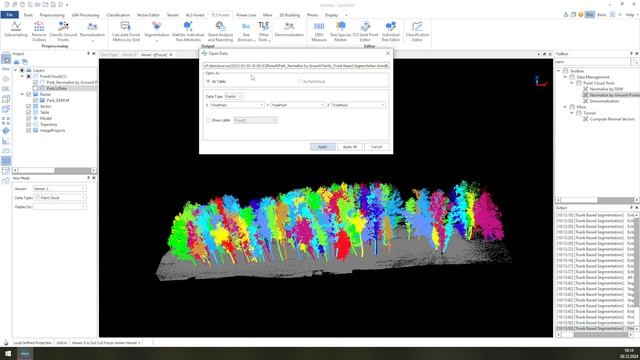Run Classify Ground Points tool
This screenshot has height=360, width=640.
click(63, 31)
